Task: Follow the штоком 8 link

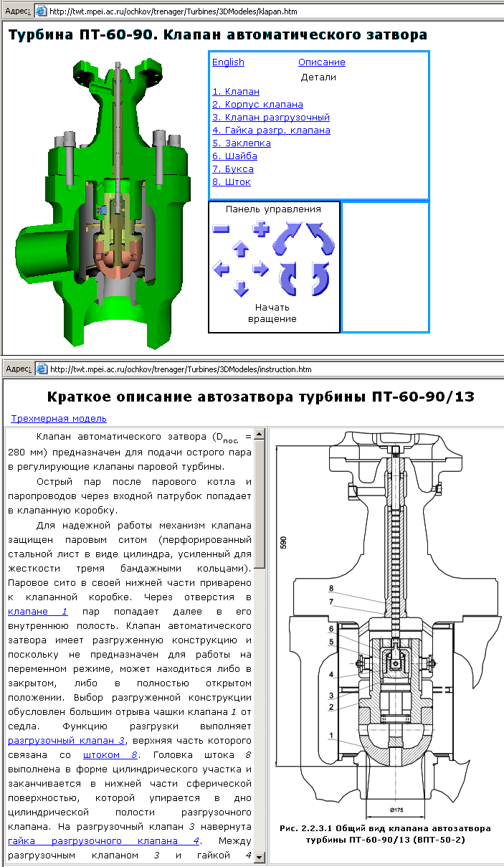Action: coord(110,754)
